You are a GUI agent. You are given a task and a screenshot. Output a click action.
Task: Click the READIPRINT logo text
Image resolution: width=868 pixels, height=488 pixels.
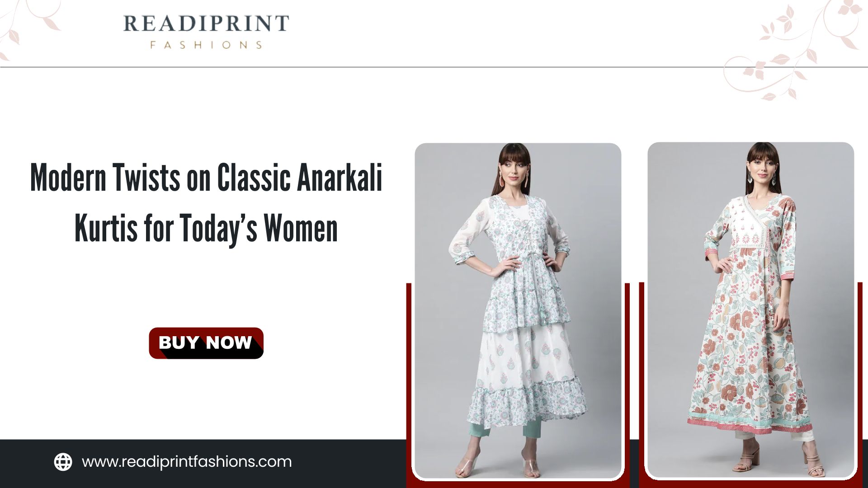(206, 23)
